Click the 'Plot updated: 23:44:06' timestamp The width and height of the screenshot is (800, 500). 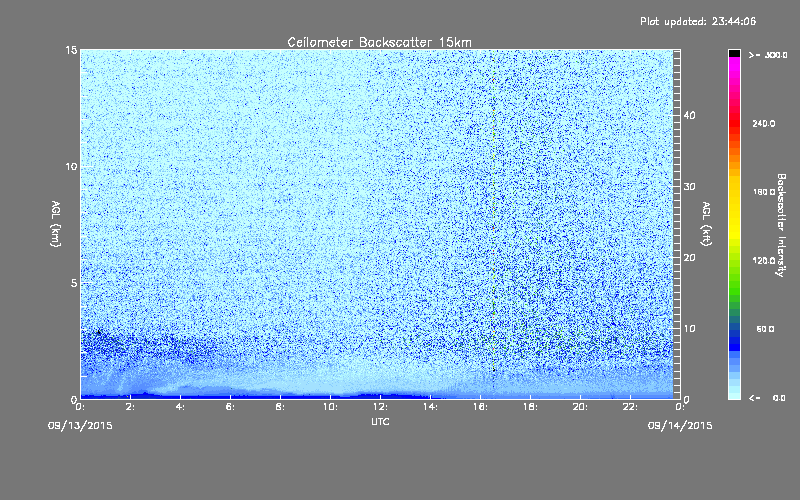tap(698, 21)
